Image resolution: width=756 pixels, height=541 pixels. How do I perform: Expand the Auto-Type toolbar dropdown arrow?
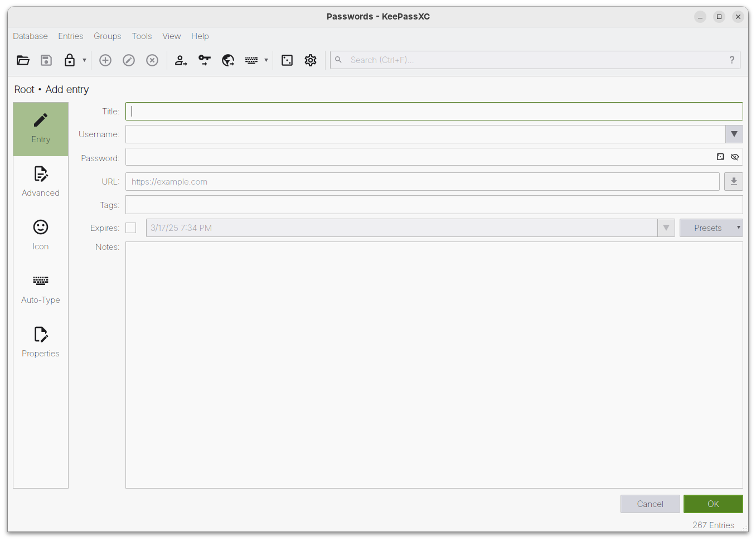[x=266, y=60]
